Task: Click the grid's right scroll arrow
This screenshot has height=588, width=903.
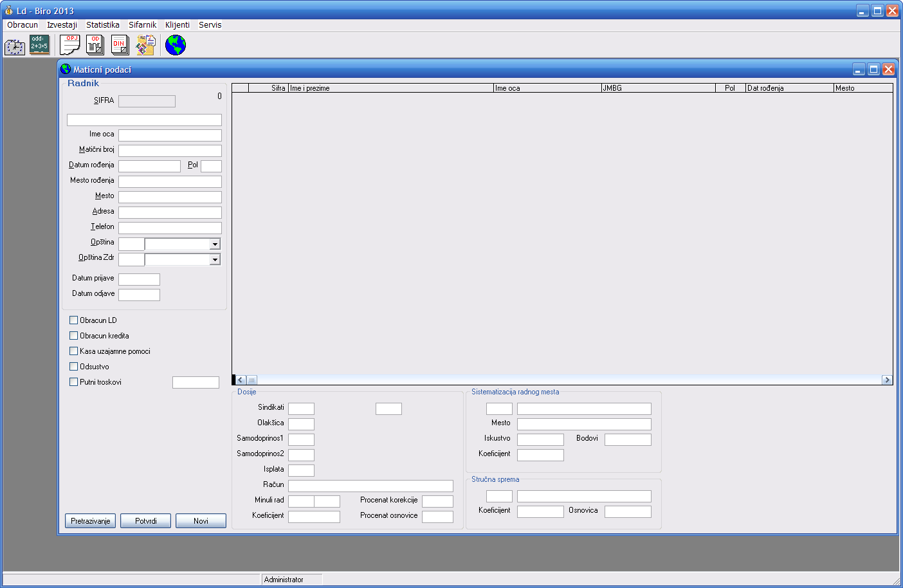Action: pyautogui.click(x=887, y=380)
